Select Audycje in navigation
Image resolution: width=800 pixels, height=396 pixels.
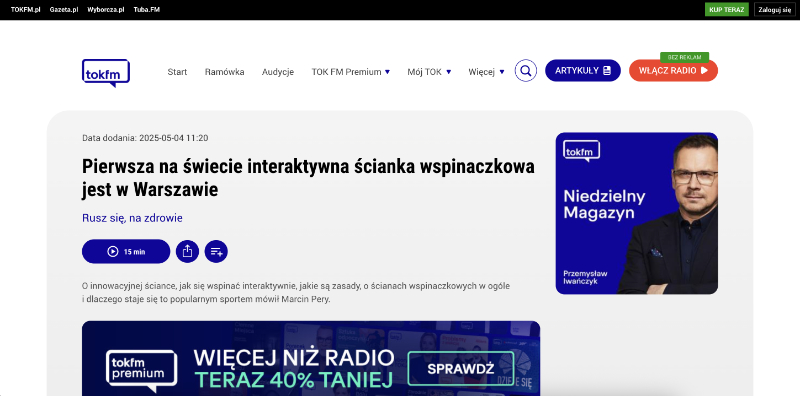click(278, 72)
